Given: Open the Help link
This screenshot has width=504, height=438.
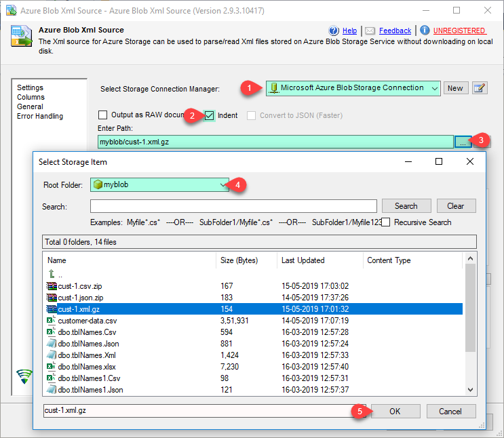Looking at the screenshot, I should click(350, 31).
